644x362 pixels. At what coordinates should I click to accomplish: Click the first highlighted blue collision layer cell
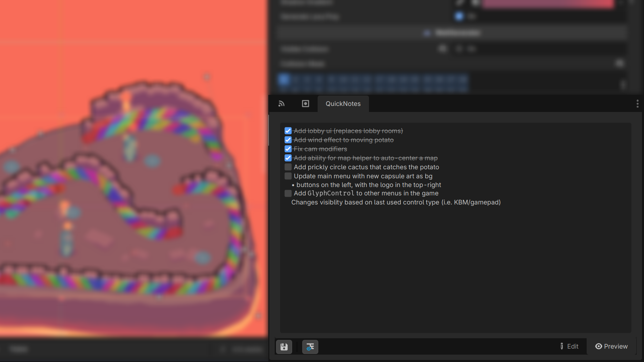[x=284, y=80]
